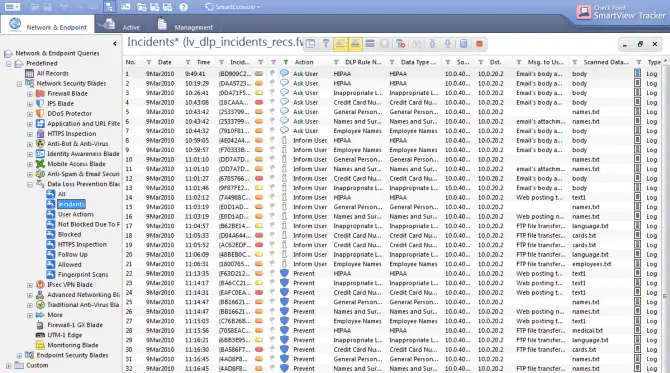Click the binoculars find icon
Image resolution: width=670 pixels, height=373 pixels.
point(416,44)
